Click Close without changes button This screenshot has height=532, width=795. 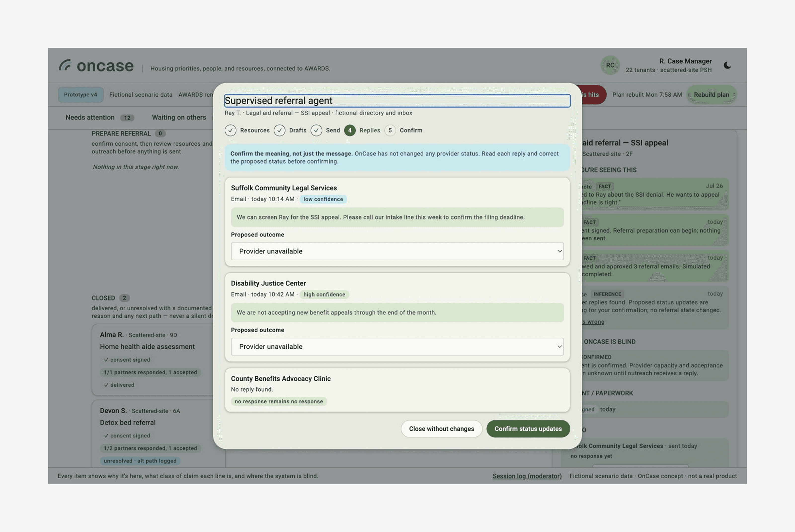(x=441, y=428)
